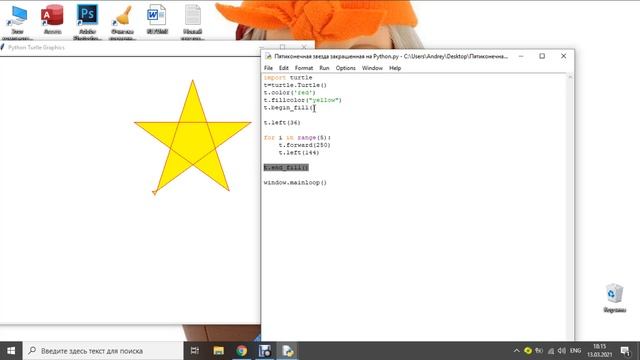This screenshot has height=360, width=640.
Task: Close the IDLE editor window
Action: coord(563,56)
